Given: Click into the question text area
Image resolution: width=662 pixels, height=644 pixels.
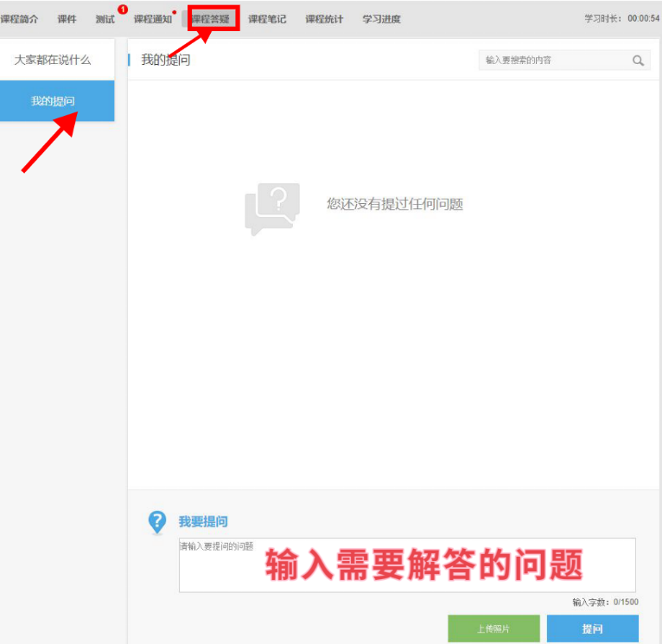Looking at the screenshot, I should click(x=406, y=565).
